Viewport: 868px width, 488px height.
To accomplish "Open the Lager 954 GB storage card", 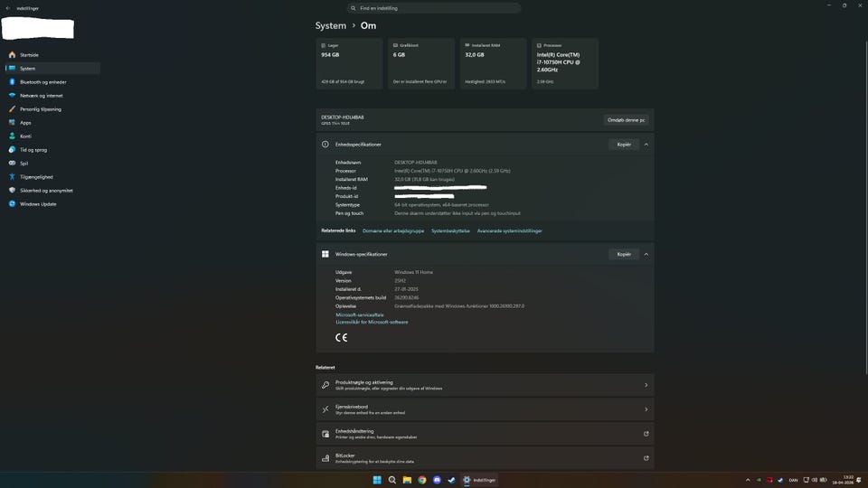I will point(349,63).
